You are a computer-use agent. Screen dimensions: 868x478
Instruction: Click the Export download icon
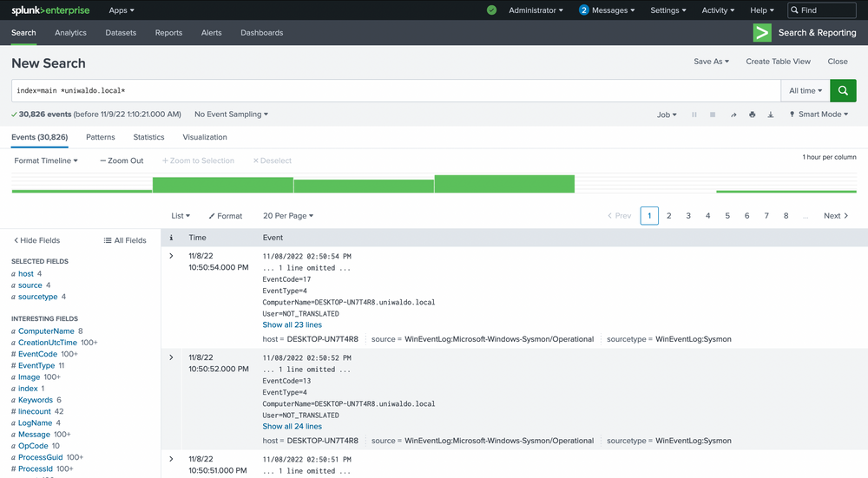770,115
